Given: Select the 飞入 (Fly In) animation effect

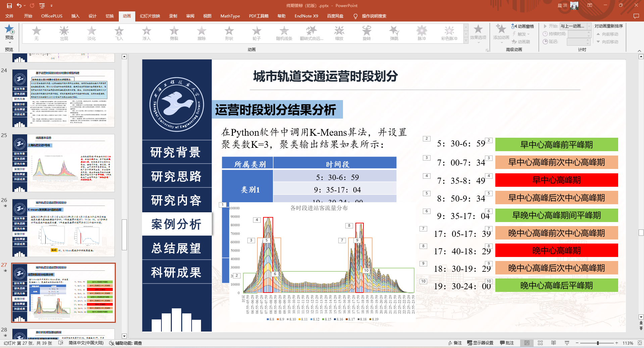Looking at the screenshot, I should point(119,33).
